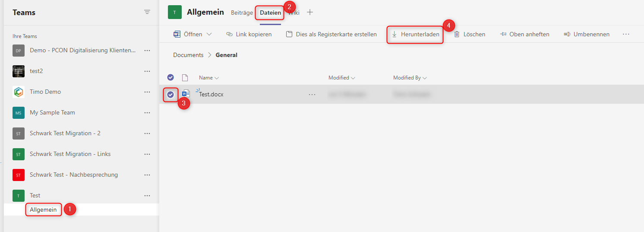Viewport: 644px width, 232px height.
Task: Toggle the select-all files checkbox
Action: click(170, 78)
